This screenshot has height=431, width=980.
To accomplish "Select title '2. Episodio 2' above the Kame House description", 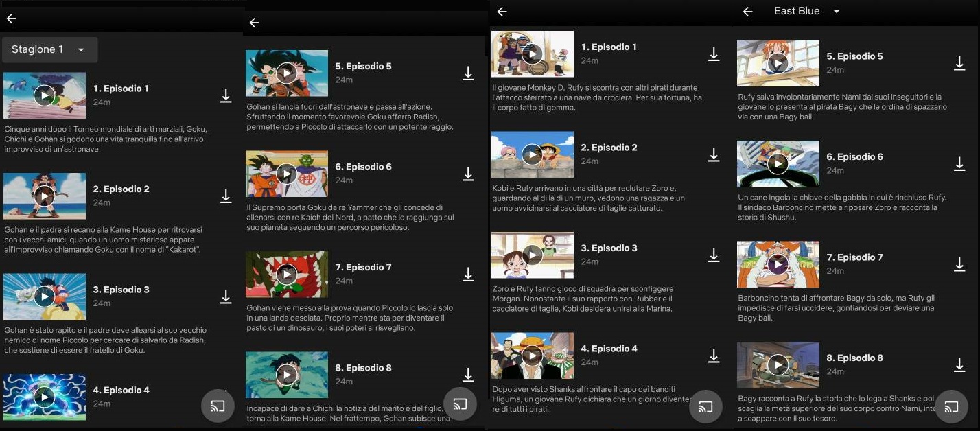I will [121, 189].
